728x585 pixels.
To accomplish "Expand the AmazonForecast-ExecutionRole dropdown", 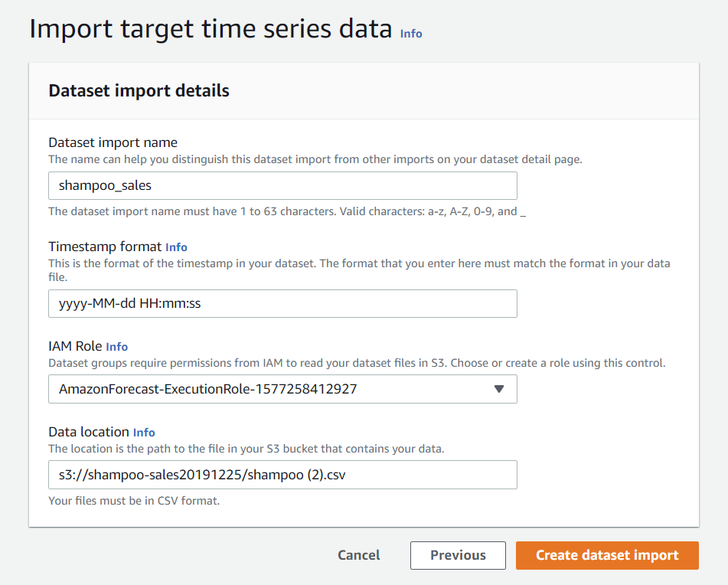I will pyautogui.click(x=282, y=389).
